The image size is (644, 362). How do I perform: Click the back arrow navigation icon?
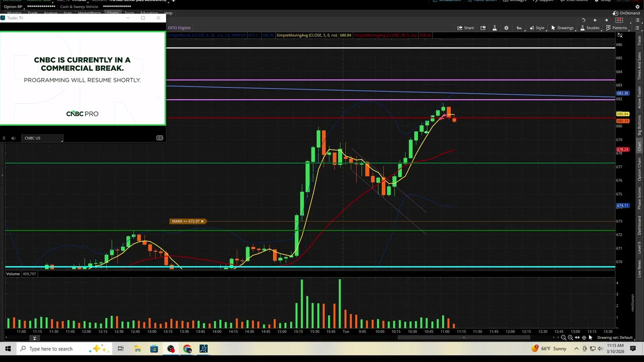[595, 20]
